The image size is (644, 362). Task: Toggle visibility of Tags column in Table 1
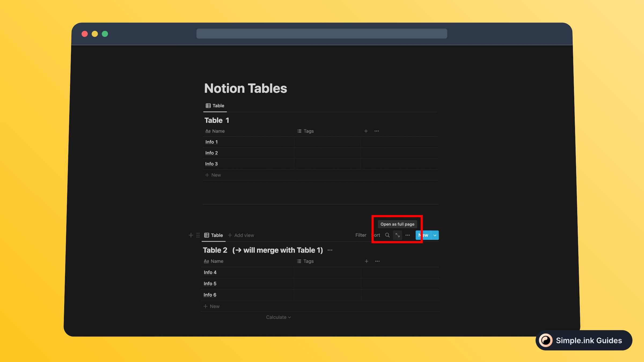point(308,131)
